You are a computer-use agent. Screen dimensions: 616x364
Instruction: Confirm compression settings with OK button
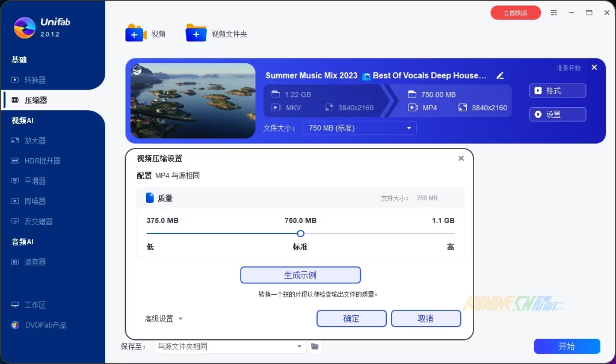coord(351,319)
